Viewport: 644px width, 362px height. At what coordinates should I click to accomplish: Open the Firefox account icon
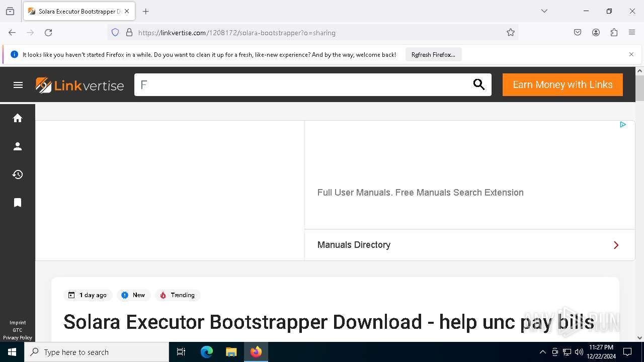click(x=596, y=33)
